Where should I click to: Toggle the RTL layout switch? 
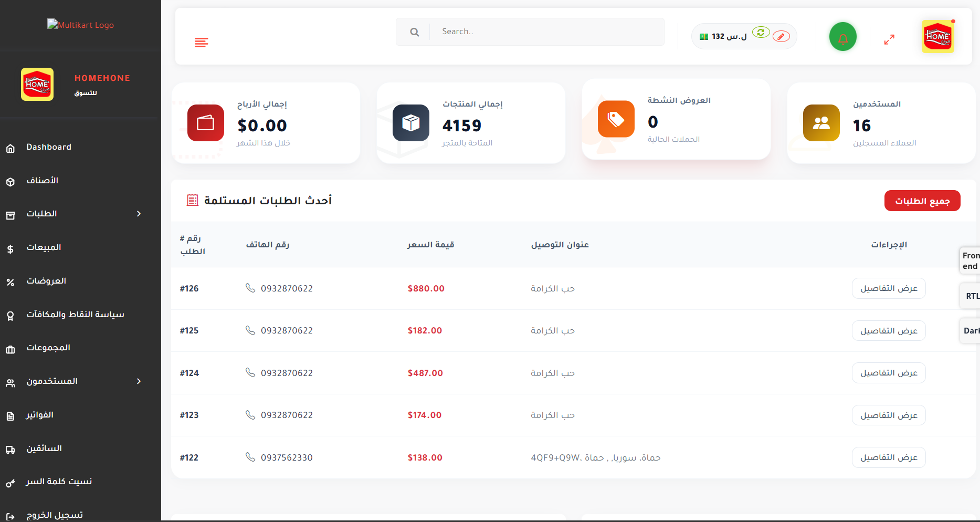coord(970,296)
